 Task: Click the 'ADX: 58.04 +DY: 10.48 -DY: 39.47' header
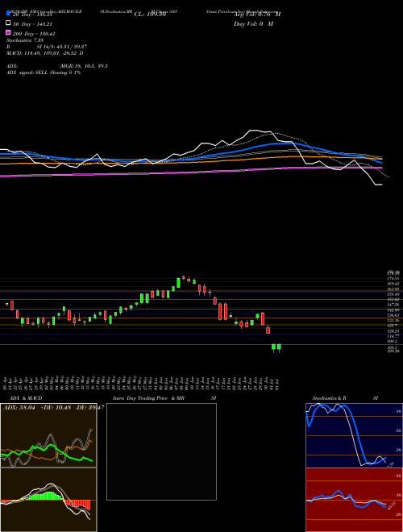point(53,408)
